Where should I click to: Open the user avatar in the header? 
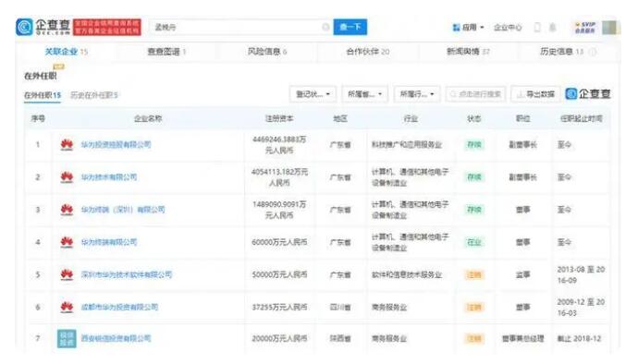coord(609,27)
